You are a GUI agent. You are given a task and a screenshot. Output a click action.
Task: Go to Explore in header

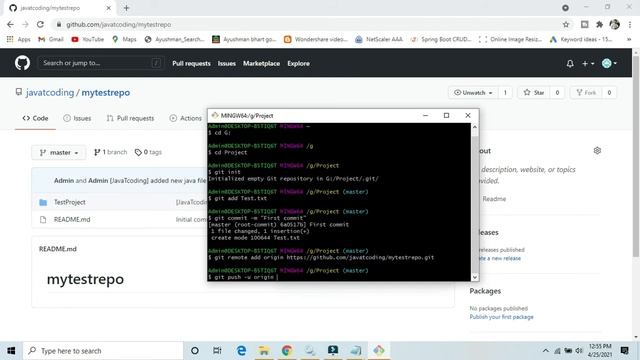coord(298,63)
